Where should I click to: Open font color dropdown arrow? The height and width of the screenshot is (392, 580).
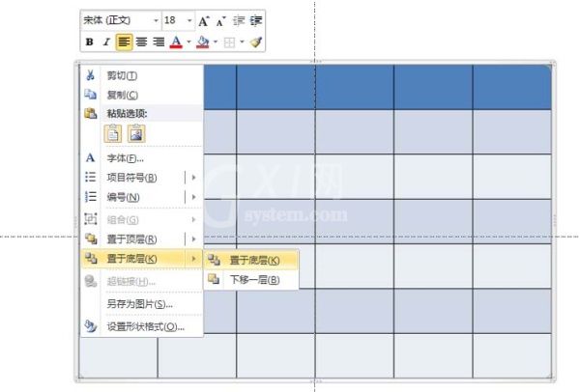pyautogui.click(x=188, y=42)
